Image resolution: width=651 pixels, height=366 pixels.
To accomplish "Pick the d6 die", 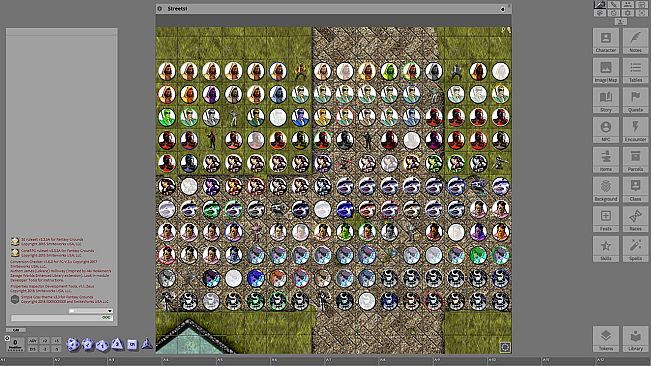I will click(132, 344).
